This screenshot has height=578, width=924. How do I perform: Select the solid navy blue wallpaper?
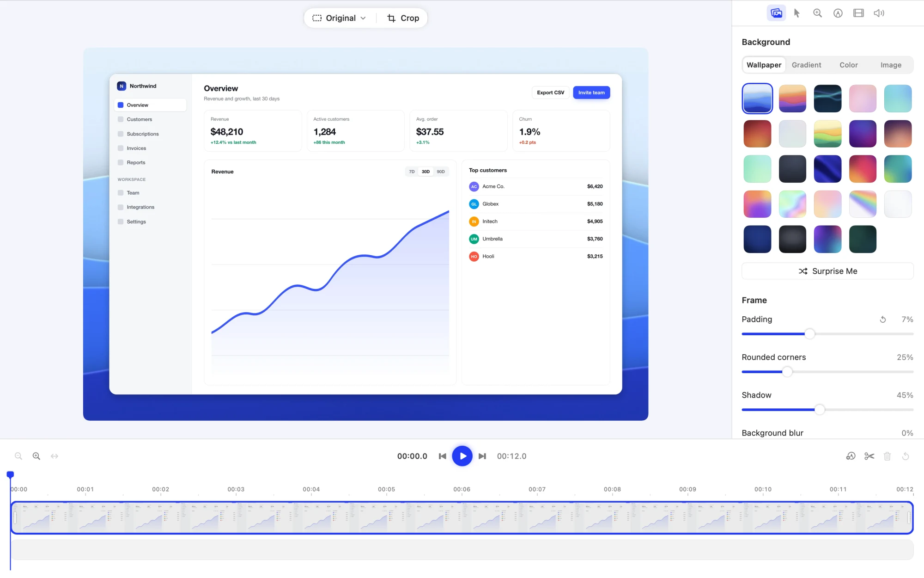click(757, 239)
